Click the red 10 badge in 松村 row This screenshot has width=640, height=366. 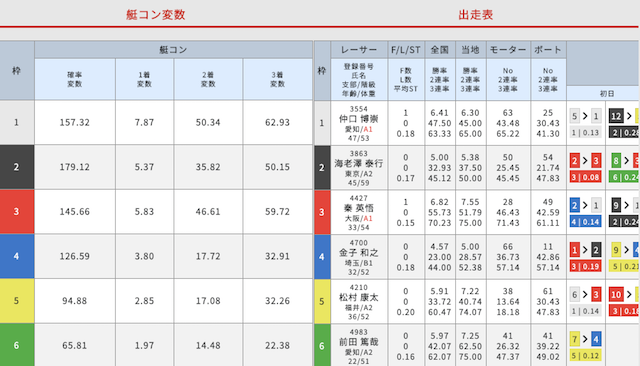tap(616, 294)
